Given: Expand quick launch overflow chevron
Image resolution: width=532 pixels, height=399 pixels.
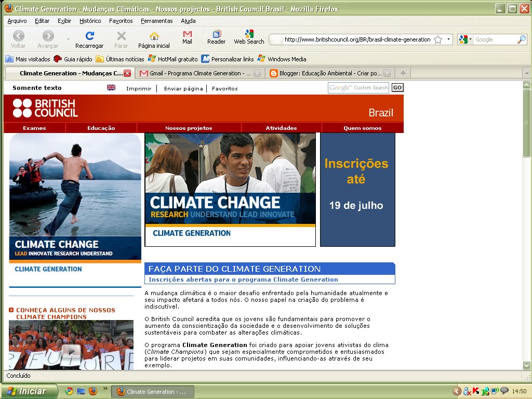Looking at the screenshot, I should (x=105, y=389).
